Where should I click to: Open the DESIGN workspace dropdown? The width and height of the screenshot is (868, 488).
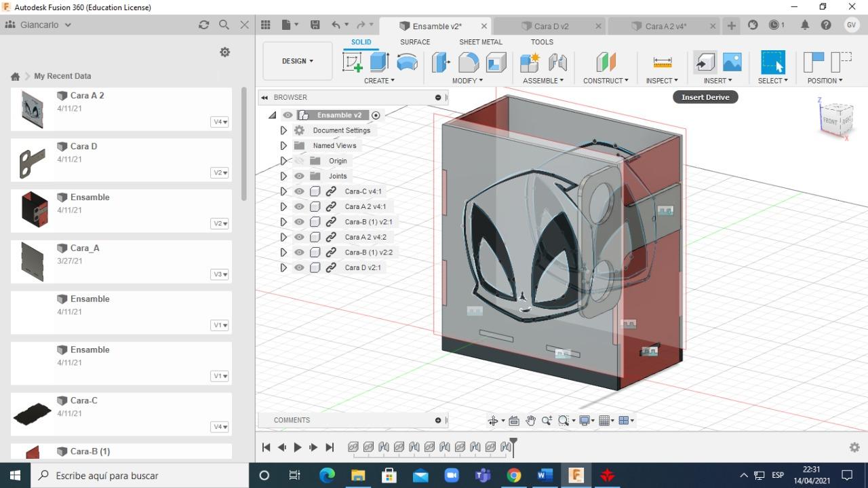click(298, 61)
